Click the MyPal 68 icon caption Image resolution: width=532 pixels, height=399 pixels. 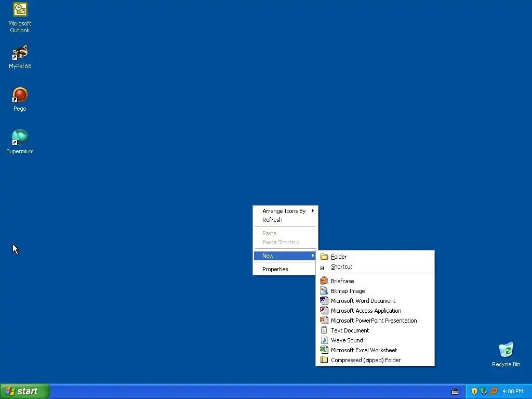coord(20,66)
